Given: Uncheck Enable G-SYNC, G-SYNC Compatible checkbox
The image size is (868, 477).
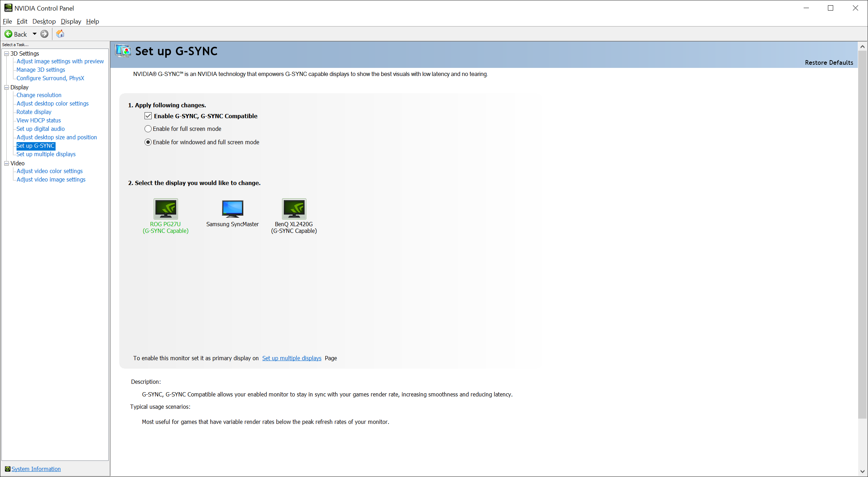Looking at the screenshot, I should point(148,116).
